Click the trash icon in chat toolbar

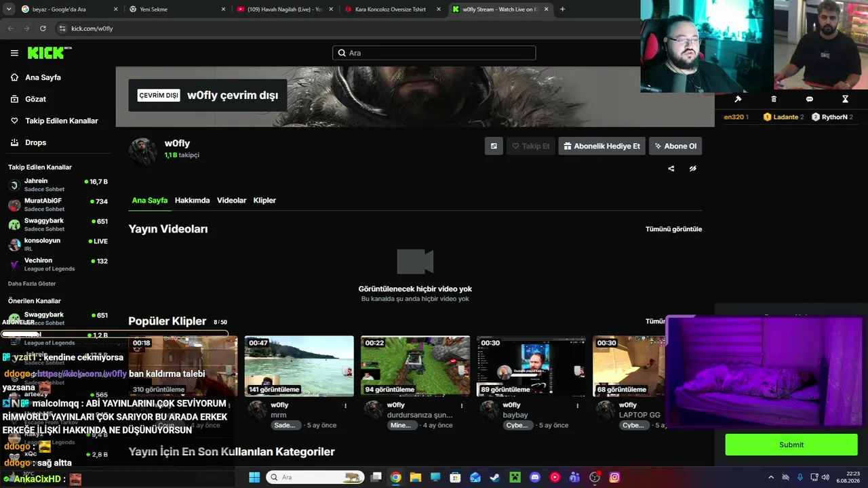coord(774,99)
